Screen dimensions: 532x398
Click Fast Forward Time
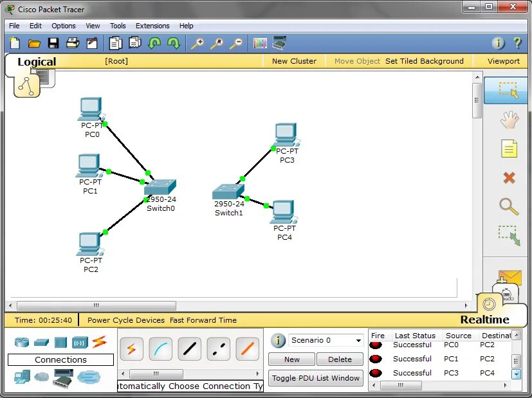click(x=203, y=320)
